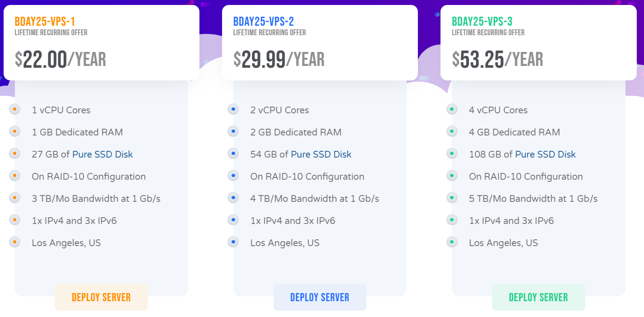Deploy the BDAY25-VPS-3 server
Viewport: 644px width, 317px height.
tap(538, 297)
